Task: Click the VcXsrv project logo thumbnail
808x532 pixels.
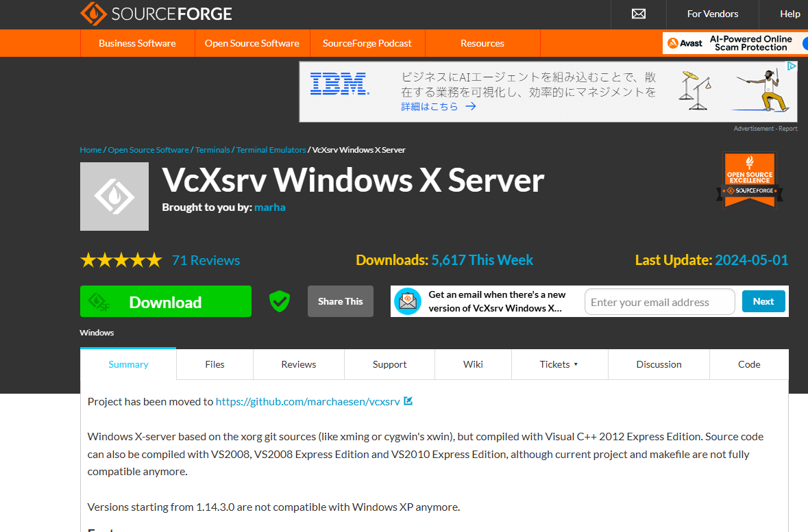Action: pyautogui.click(x=114, y=197)
